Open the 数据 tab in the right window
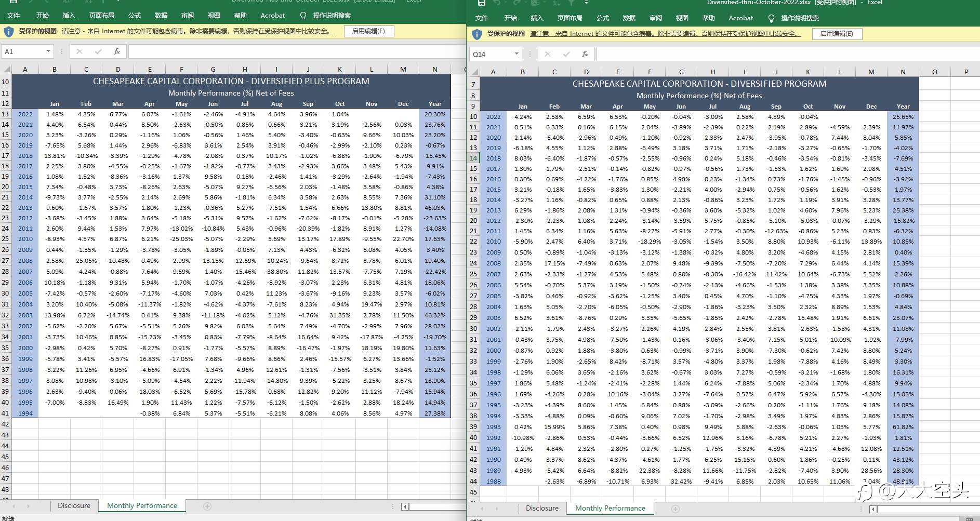The width and height of the screenshot is (980, 521). [x=629, y=18]
